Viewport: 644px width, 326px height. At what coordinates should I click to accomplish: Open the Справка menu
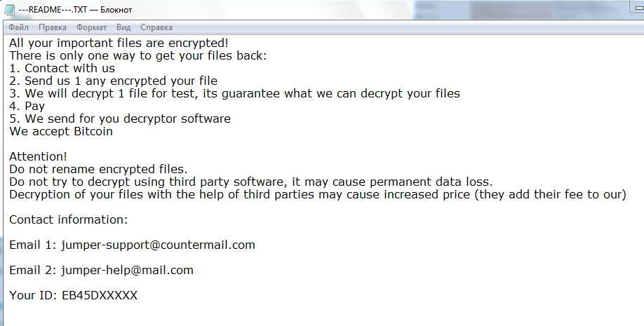156,27
